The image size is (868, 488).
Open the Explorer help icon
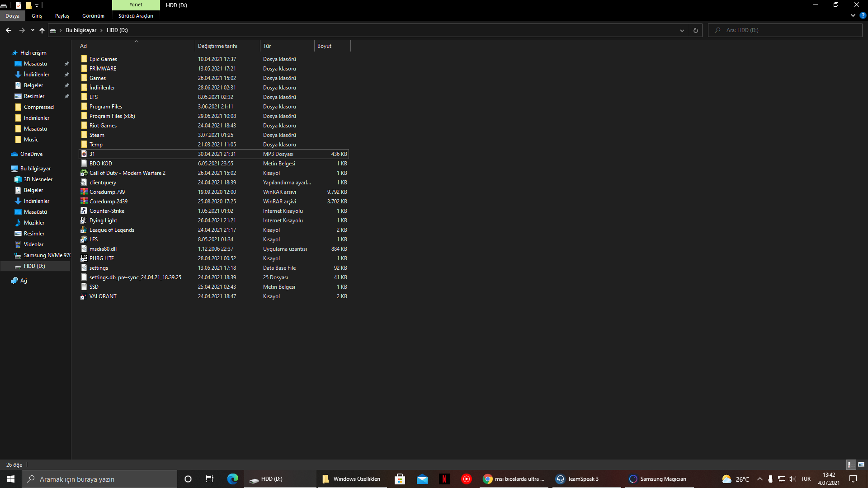pyautogui.click(x=863, y=15)
